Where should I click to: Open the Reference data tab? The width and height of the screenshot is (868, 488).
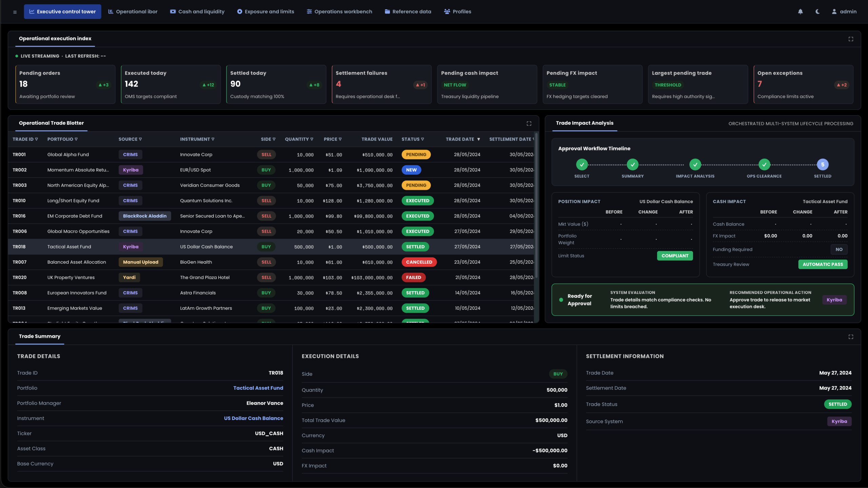tap(408, 12)
